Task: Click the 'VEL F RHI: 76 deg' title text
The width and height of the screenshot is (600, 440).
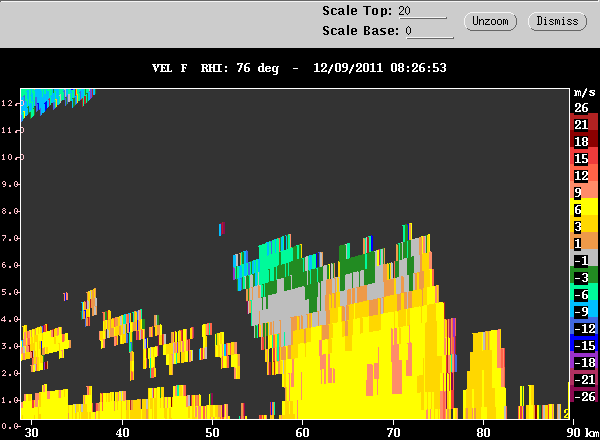Action: pyautogui.click(x=215, y=68)
